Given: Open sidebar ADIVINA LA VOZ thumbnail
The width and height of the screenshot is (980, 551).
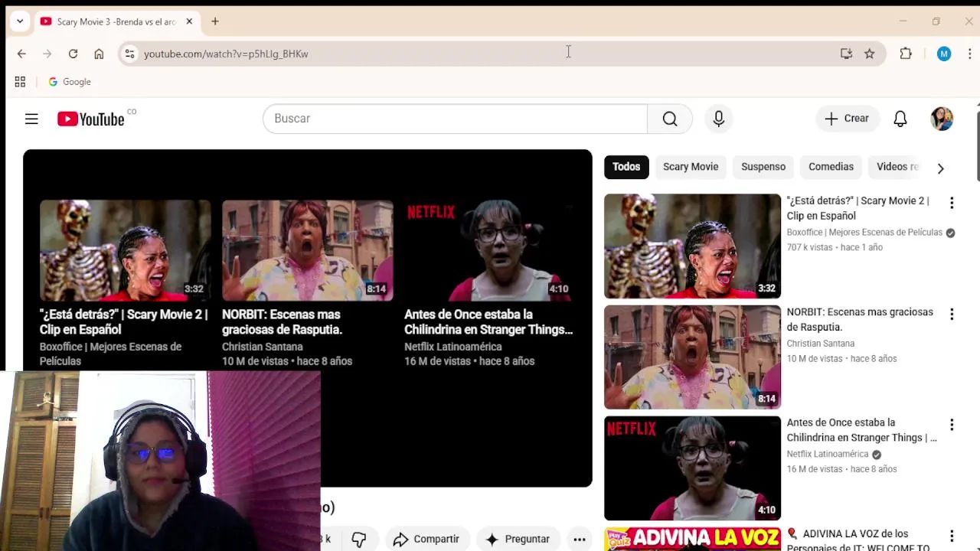Looking at the screenshot, I should coord(692,539).
